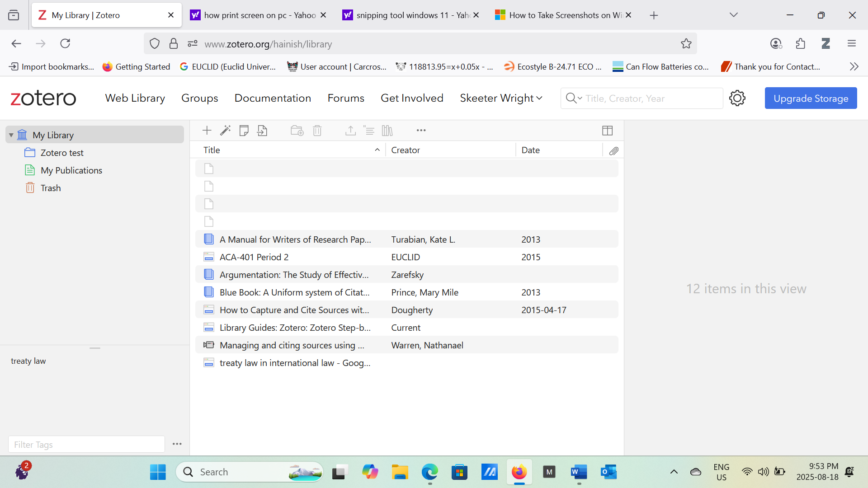Select the treaty law tag
Screen dimensions: 868x488
pos(28,361)
